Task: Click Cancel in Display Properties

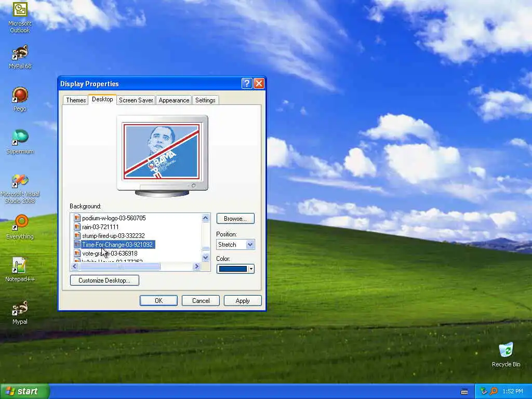Action: pyautogui.click(x=201, y=301)
